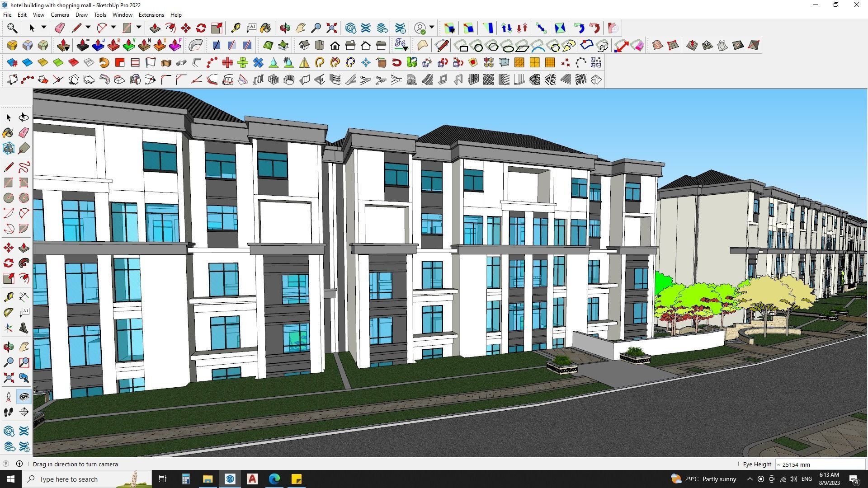Select the Section Plane tool

pyautogui.click(x=24, y=412)
